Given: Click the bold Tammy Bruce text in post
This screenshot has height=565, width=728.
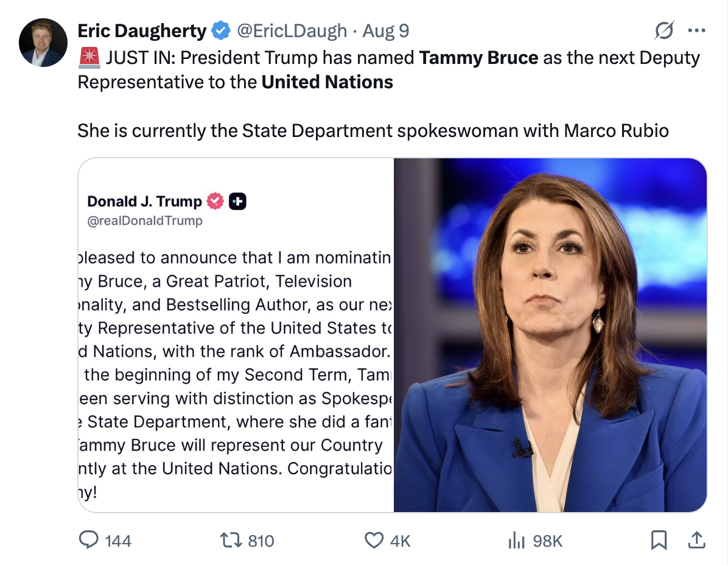Looking at the screenshot, I should 478,58.
